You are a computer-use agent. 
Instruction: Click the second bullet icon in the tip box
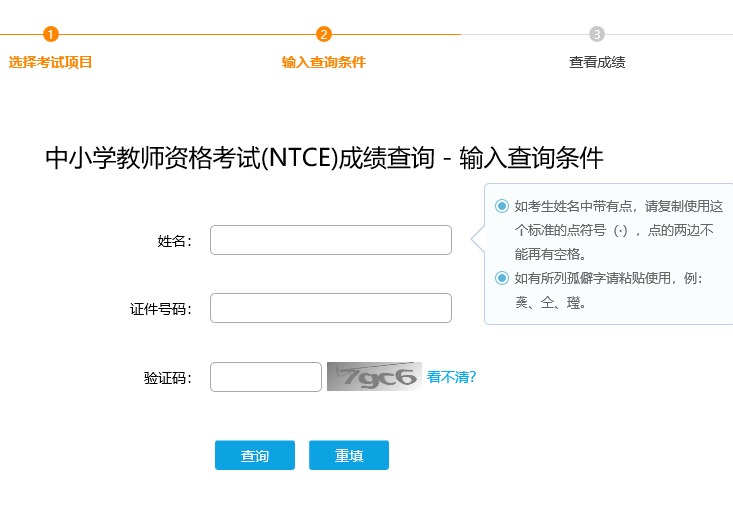[502, 278]
